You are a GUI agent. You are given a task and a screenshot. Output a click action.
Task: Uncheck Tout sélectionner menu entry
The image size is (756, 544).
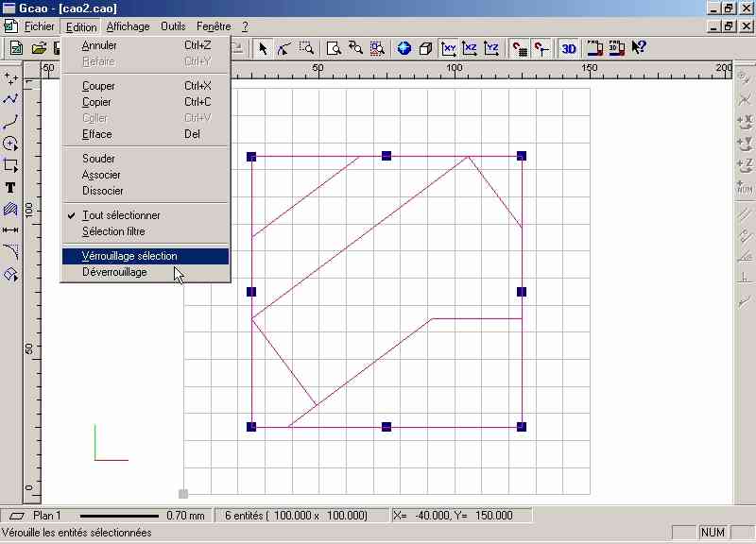pyautogui.click(x=146, y=215)
